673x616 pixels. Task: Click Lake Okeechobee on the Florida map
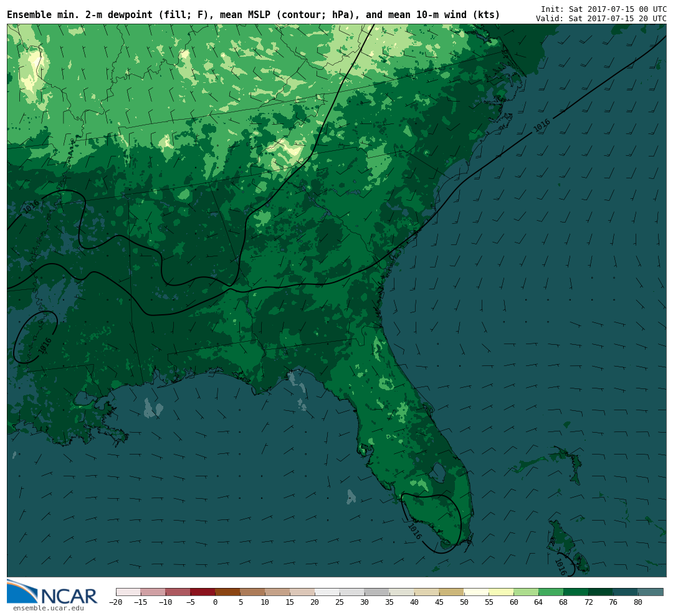click(x=438, y=473)
